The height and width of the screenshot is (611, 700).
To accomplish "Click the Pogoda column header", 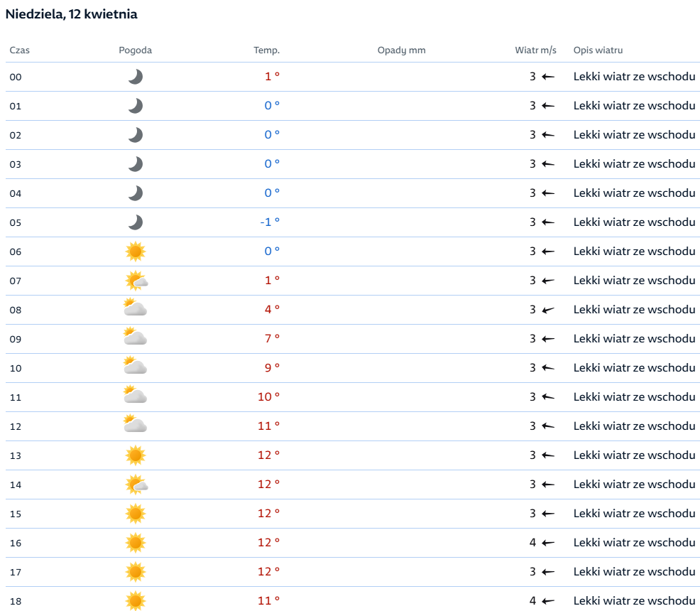I will (136, 50).
